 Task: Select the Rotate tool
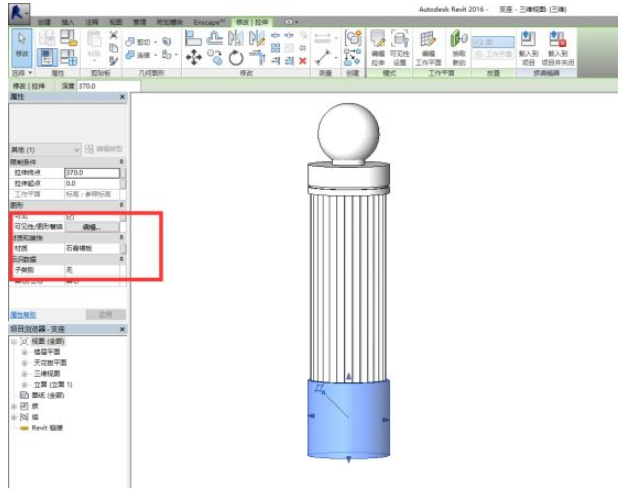(x=236, y=58)
